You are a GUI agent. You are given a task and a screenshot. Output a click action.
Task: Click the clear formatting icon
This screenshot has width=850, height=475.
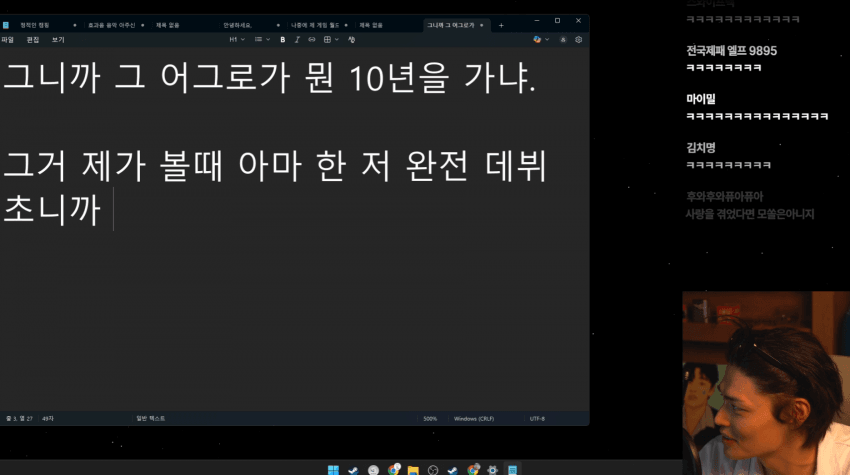pyautogui.click(x=352, y=39)
